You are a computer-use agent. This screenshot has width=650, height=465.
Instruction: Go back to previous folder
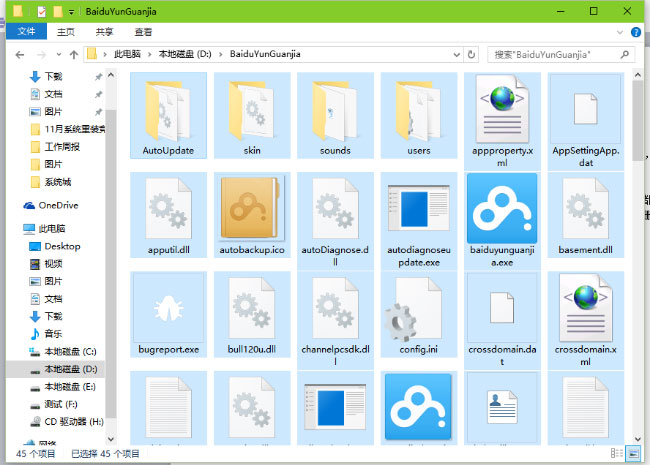tap(19, 55)
